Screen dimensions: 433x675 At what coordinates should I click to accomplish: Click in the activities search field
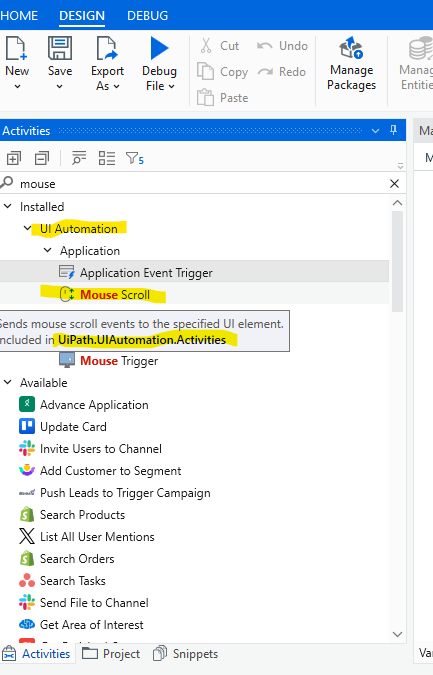coord(202,184)
